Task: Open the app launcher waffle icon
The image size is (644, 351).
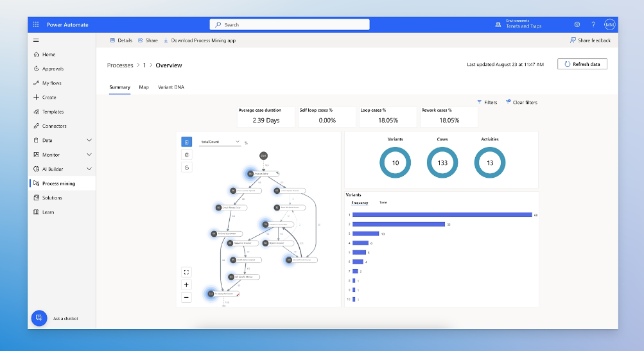Action: (36, 24)
